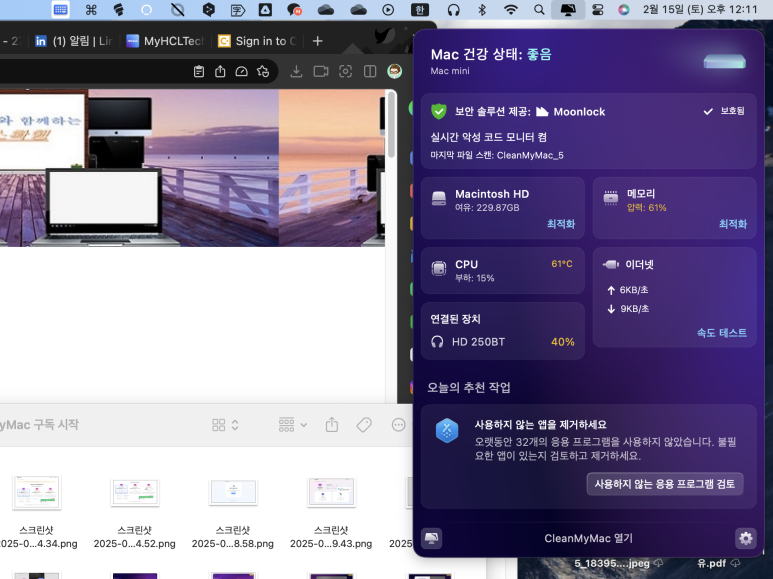Click the browser video camera icon
This screenshot has width=773, height=579.
pos(321,72)
